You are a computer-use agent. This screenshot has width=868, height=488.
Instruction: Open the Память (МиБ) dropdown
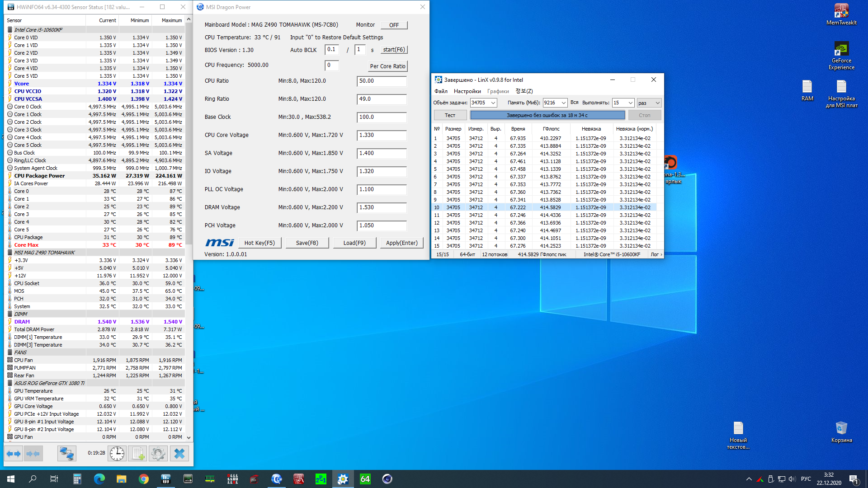[x=563, y=103]
